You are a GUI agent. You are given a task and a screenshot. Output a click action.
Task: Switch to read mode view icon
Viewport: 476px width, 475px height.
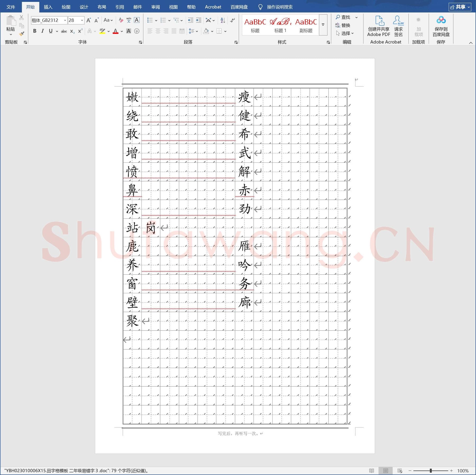tap(372, 471)
